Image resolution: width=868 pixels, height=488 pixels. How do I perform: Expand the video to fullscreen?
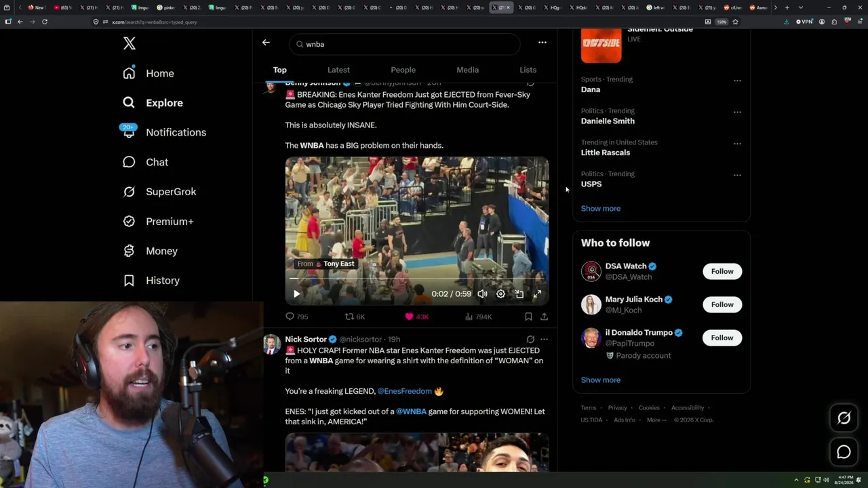click(537, 294)
